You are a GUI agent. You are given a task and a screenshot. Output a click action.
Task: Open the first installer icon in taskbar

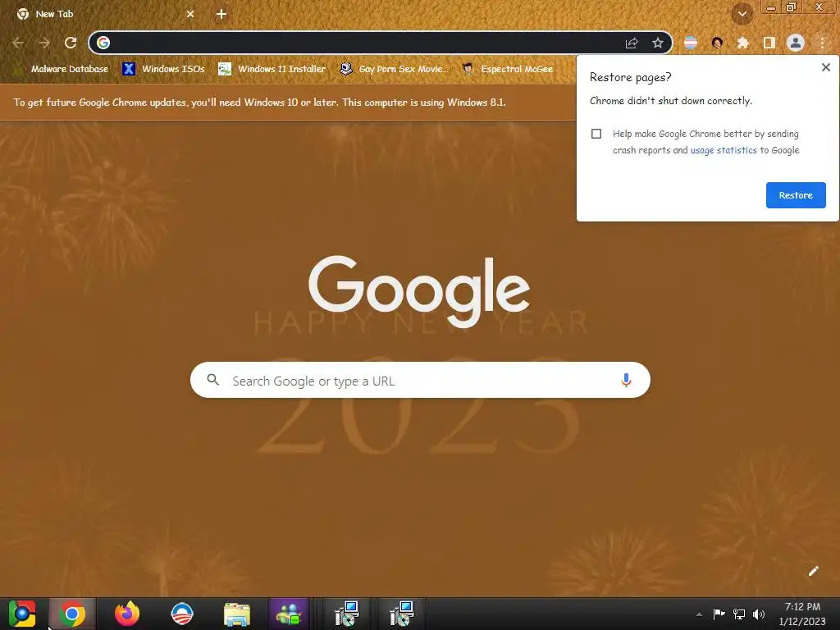[346, 614]
